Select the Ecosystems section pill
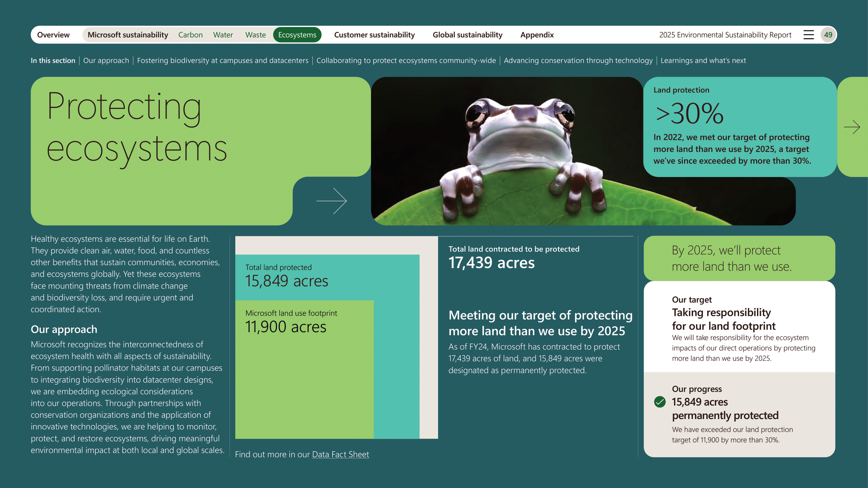Viewport: 868px width, 488px height. click(x=297, y=35)
